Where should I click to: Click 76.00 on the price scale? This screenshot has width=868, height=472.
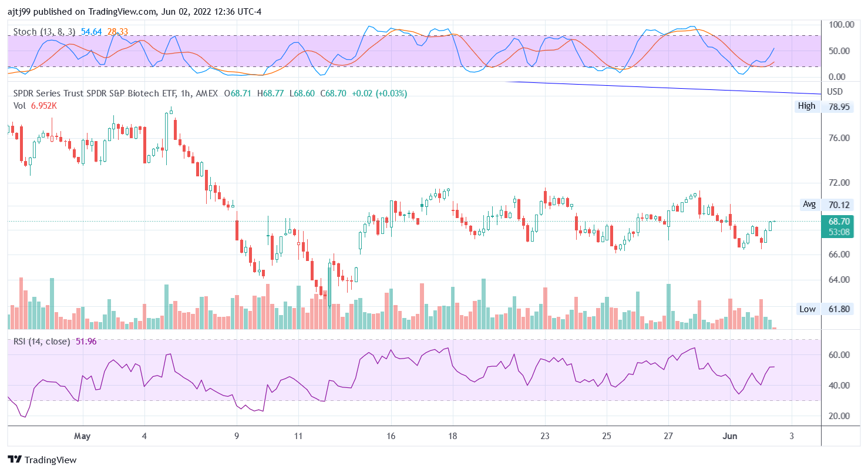pos(840,138)
